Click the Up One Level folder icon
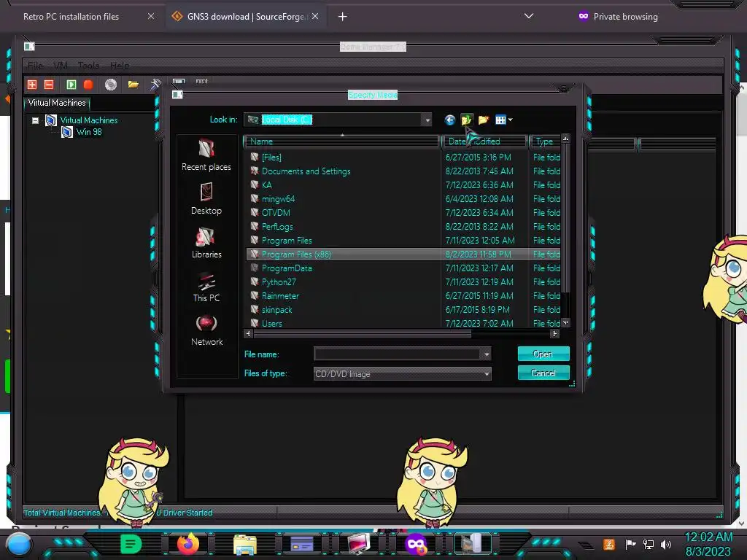Screen dimensions: 747x560 pyautogui.click(x=466, y=120)
